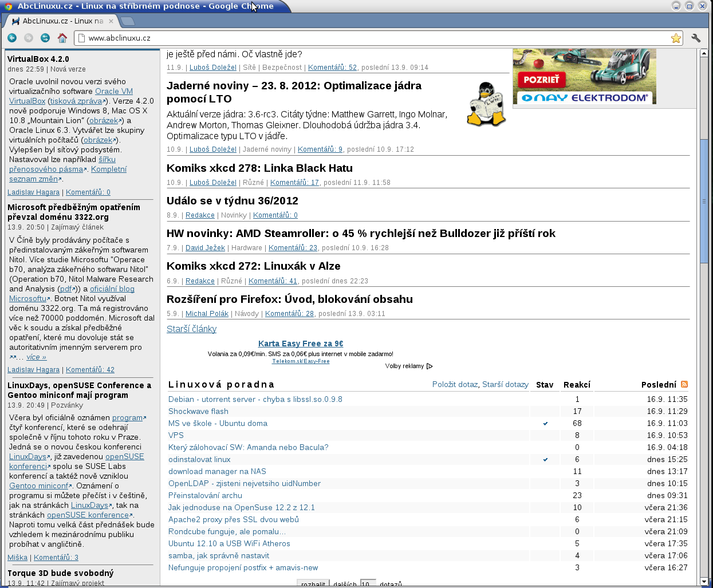
Task: Click Komentářů: 17 under xkcd 278
Action: click(x=294, y=183)
